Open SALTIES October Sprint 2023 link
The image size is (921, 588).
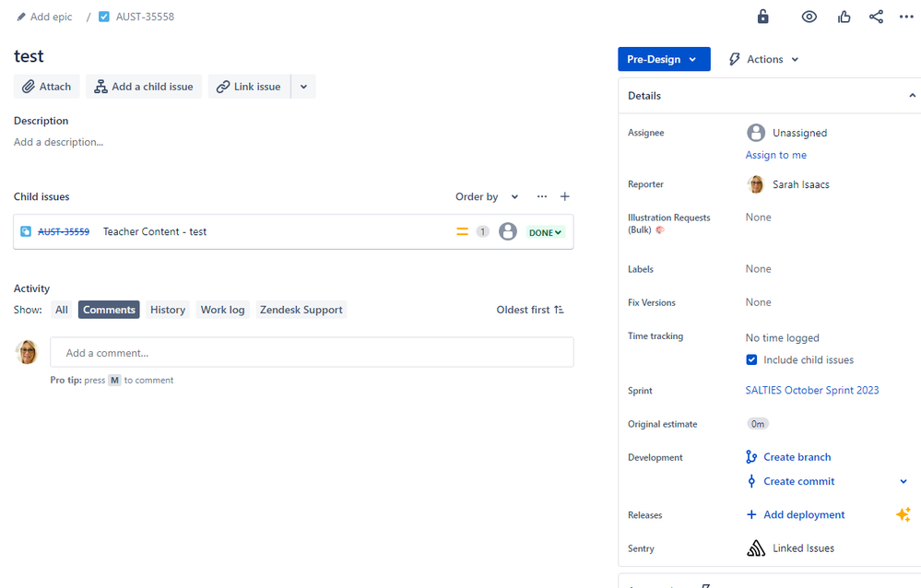coord(812,390)
